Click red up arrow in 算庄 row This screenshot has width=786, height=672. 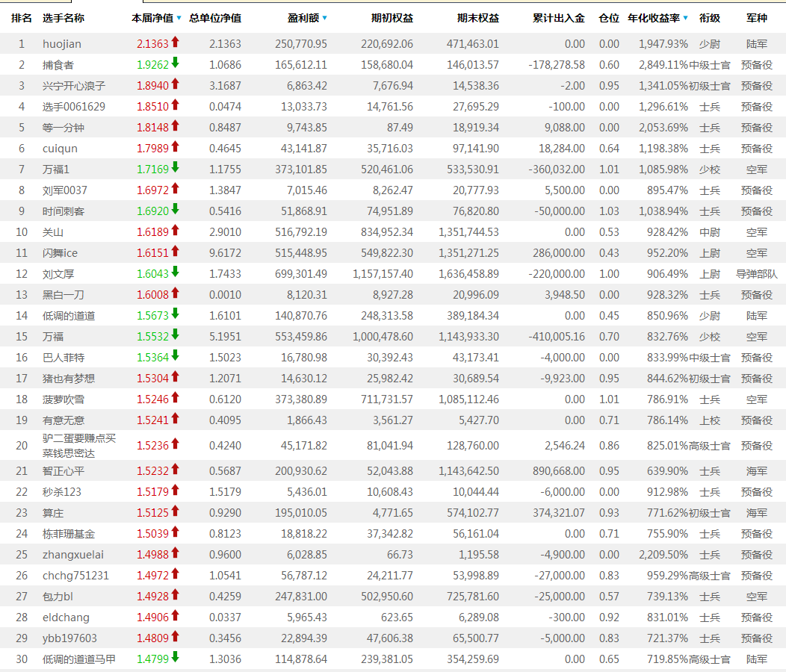(175, 511)
